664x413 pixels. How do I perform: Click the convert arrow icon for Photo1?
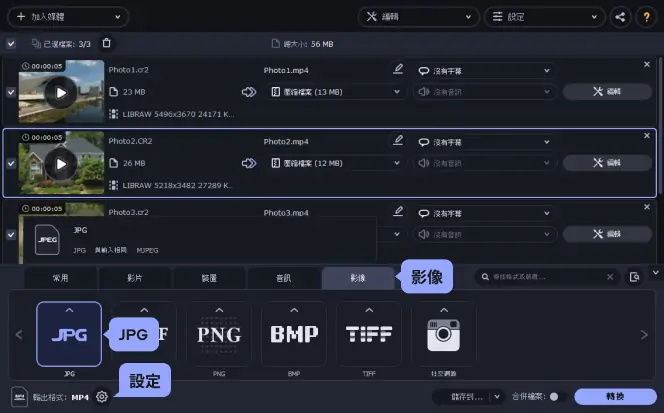(x=249, y=92)
